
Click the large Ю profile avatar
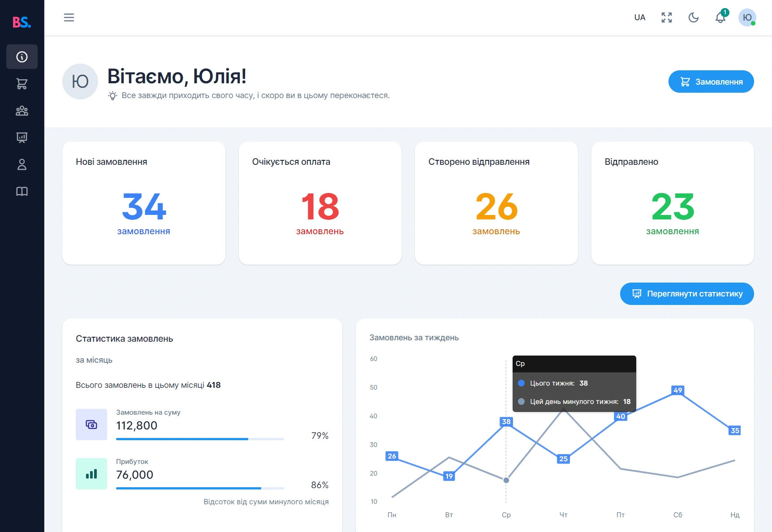click(80, 82)
